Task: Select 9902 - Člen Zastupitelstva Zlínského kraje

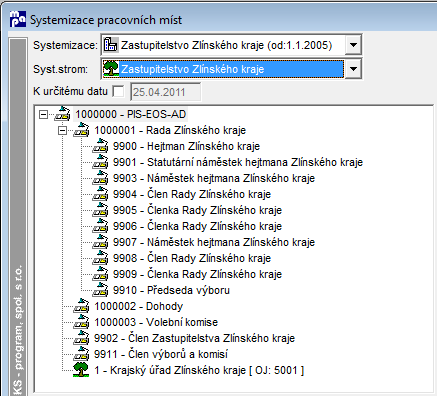Action: click(194, 338)
